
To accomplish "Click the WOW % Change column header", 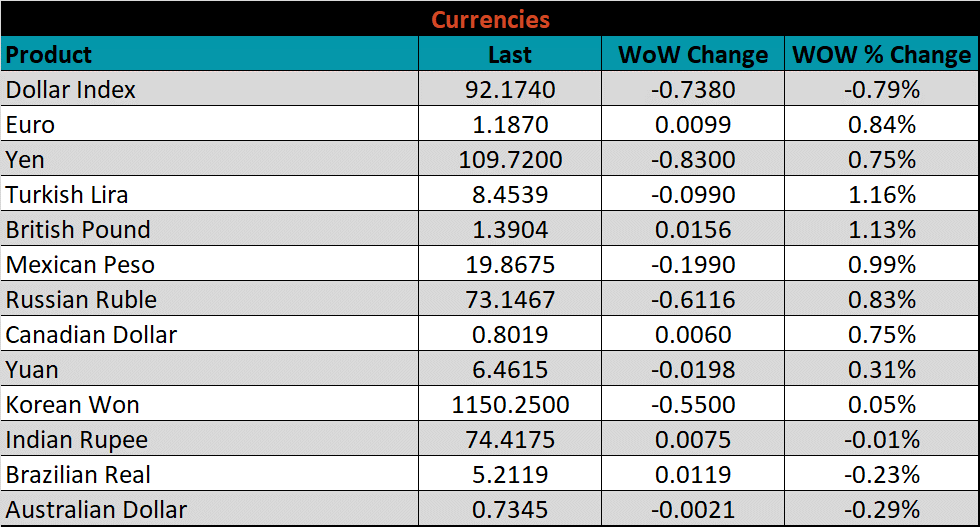I will click(881, 55).
